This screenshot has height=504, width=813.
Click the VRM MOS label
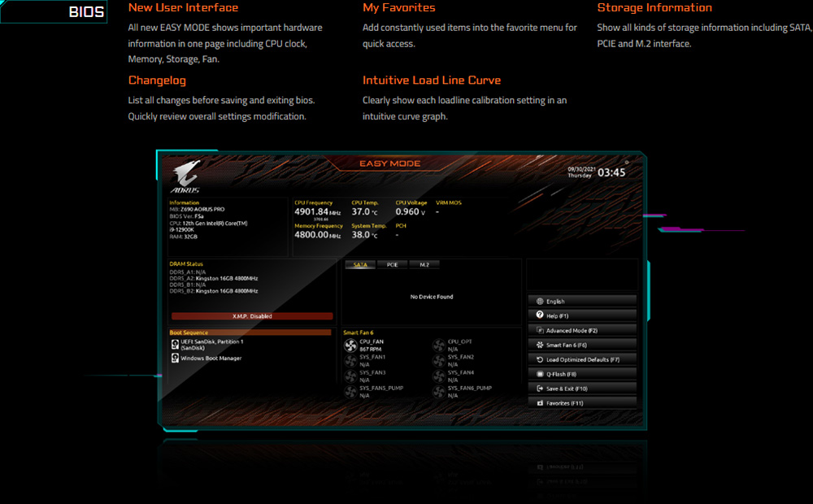coord(449,202)
